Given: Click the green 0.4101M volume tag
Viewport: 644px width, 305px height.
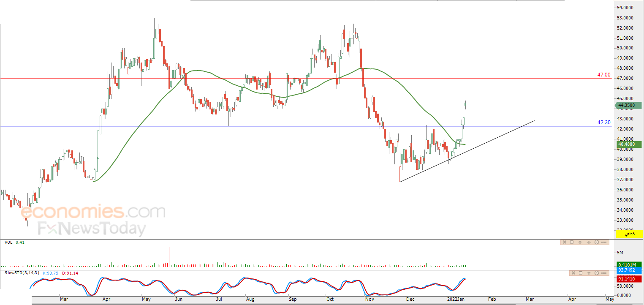Looking at the screenshot, I should pyautogui.click(x=629, y=265).
